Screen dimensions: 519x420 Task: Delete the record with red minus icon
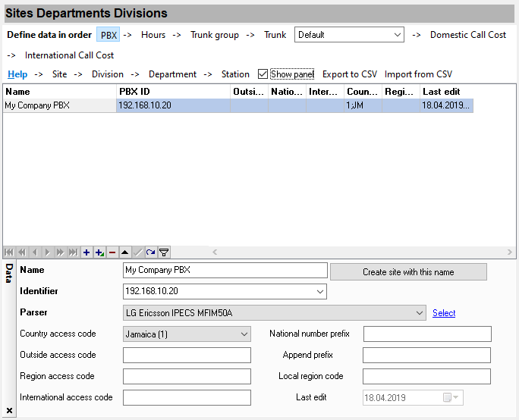[x=112, y=252]
